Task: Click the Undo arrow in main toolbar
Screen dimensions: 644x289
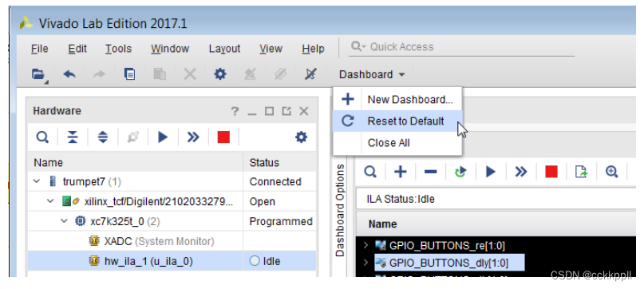Action: pos(69,74)
